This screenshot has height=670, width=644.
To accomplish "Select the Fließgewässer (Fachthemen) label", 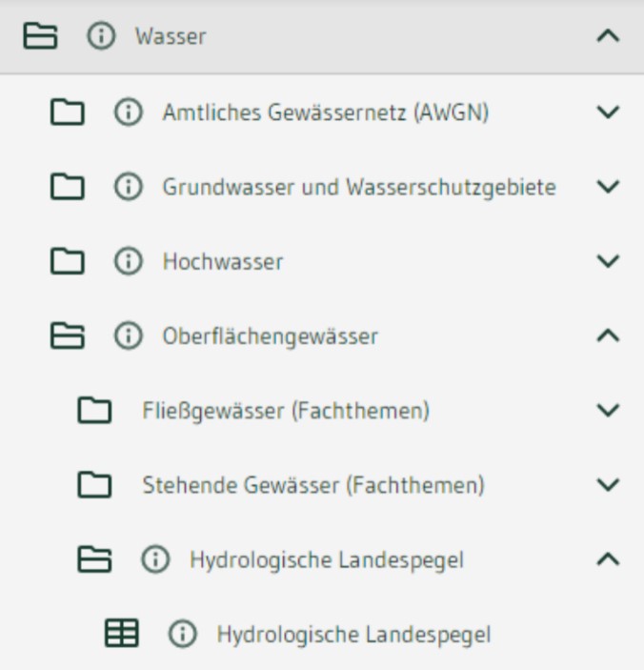I will coord(286,411).
